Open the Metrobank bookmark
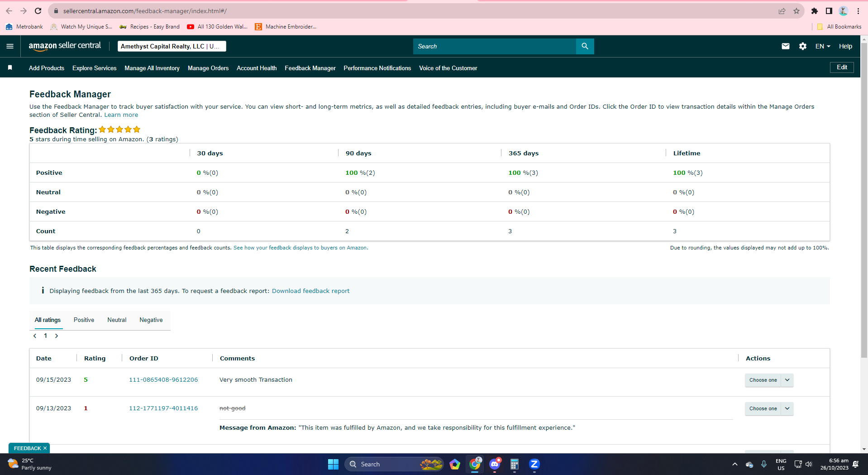This screenshot has width=868, height=475. coord(24,27)
